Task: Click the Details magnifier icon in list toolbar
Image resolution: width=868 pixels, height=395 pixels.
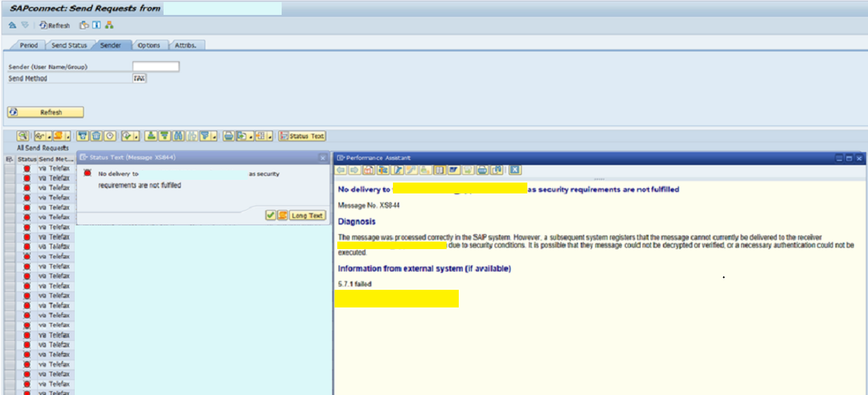Action: pos(22,136)
